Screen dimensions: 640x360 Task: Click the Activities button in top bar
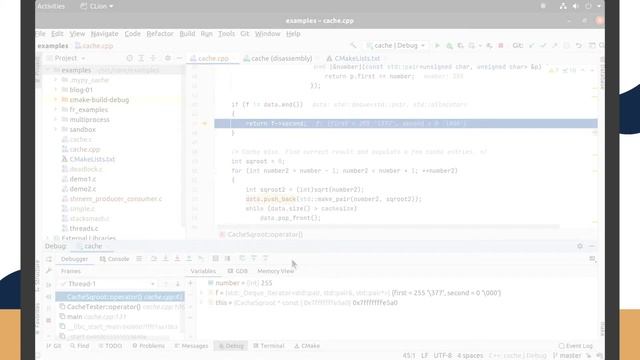pos(51,6)
